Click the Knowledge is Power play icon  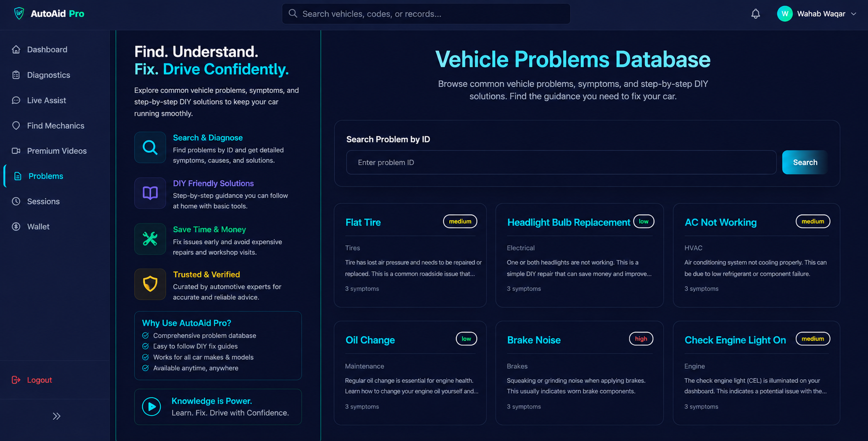tap(152, 407)
